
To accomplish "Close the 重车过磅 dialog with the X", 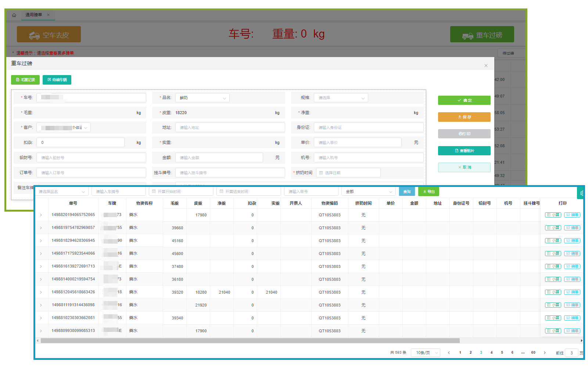I will pos(486,66).
